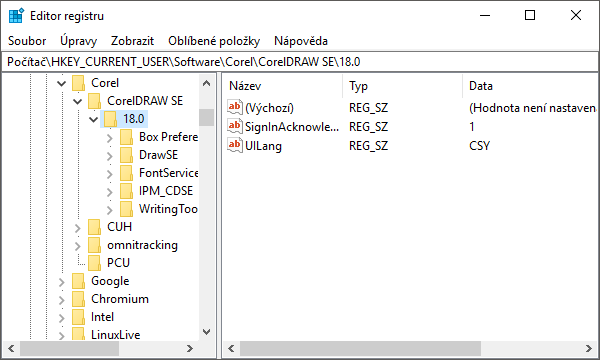The image size is (600, 360).
Task: Open the Soubor menu
Action: pos(27,41)
